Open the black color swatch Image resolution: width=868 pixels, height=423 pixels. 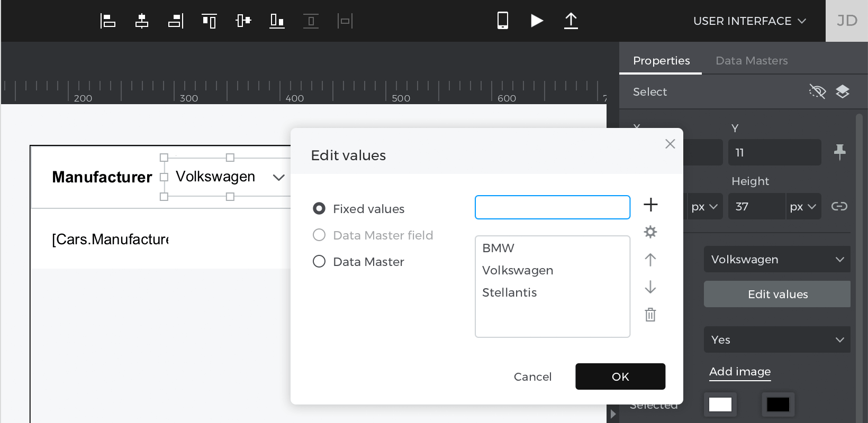778,404
